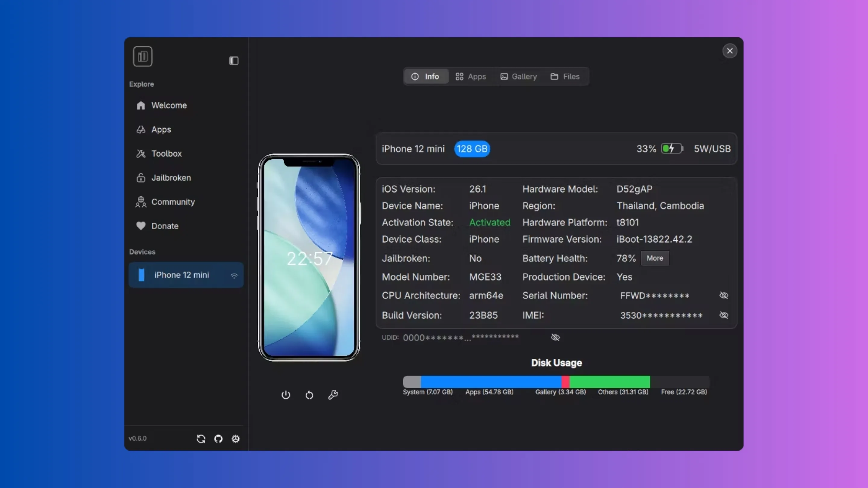Click the green Others segment of disk bar
Viewport: 868px width, 488px height.
pos(610,382)
